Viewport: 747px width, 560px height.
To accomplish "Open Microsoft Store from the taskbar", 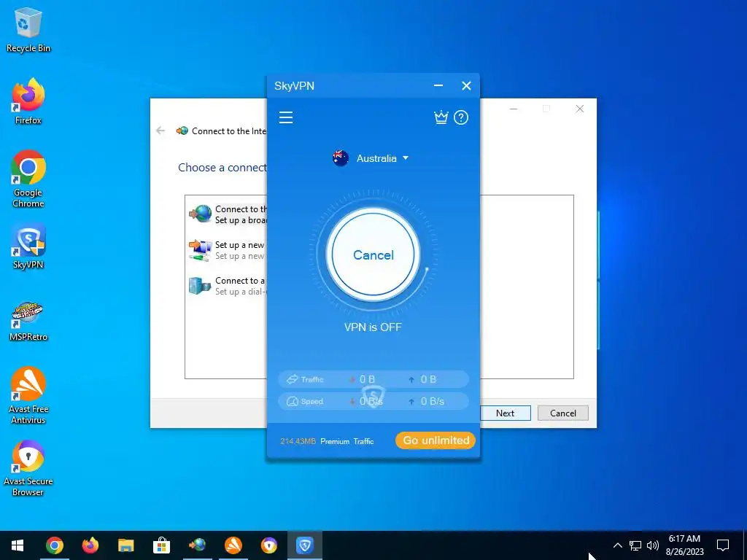I will point(161,545).
